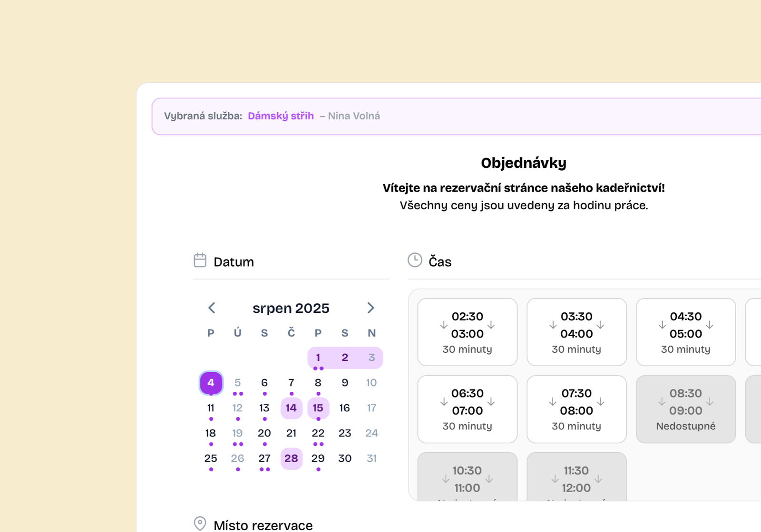Choose August 28 on the calendar
This screenshot has width=761, height=532.
(291, 458)
